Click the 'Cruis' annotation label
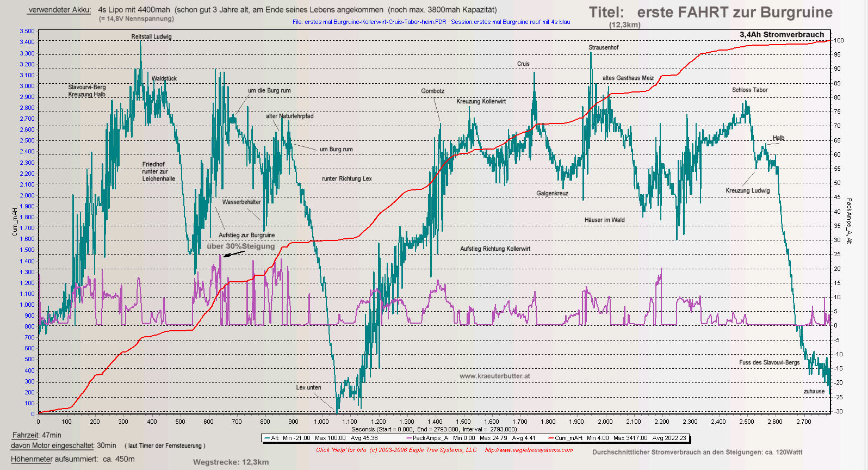Screen dimensions: 868x470 [x=523, y=64]
